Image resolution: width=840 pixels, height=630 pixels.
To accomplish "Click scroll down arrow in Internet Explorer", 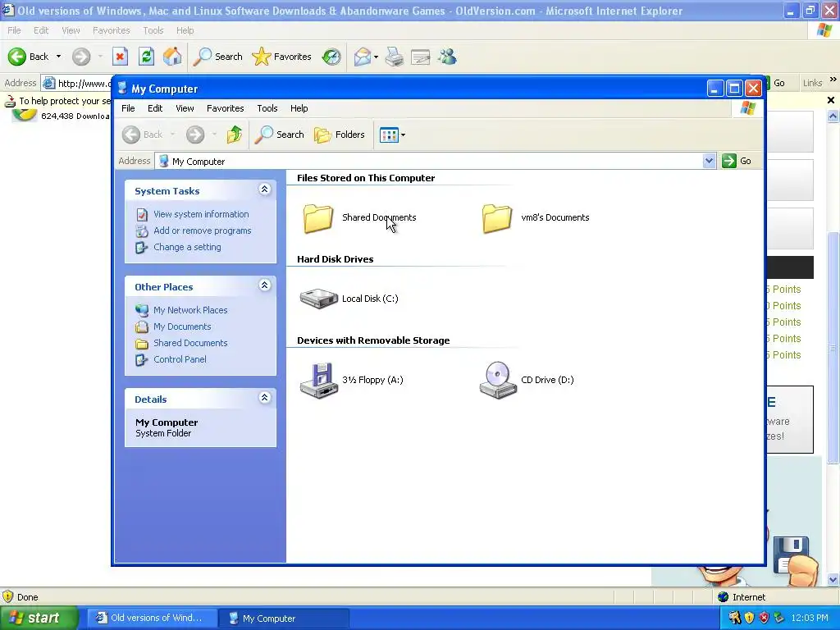I will coord(833,580).
